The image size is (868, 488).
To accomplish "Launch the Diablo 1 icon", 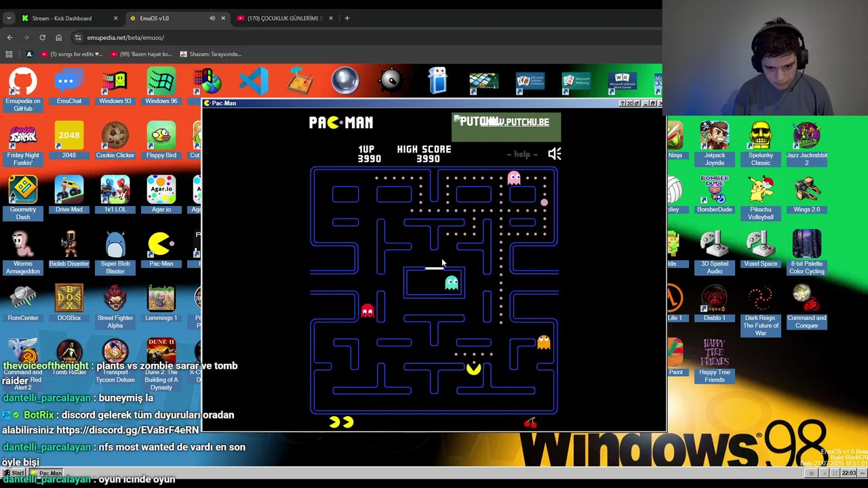I will [x=715, y=304].
